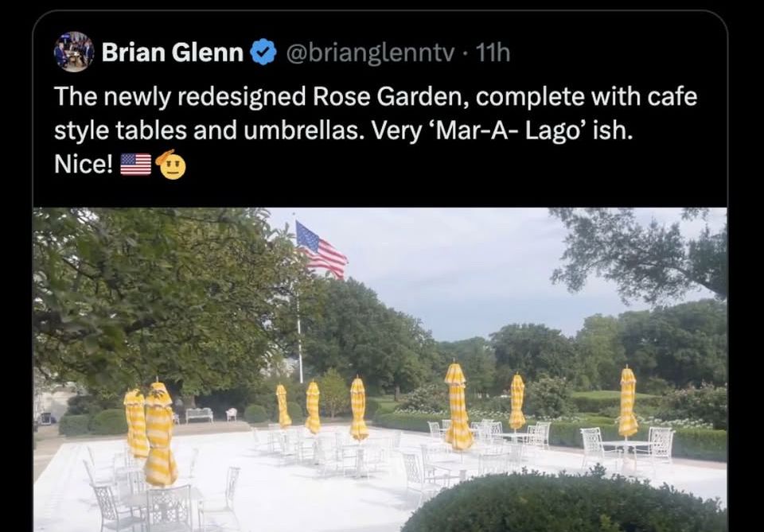The image size is (764, 532).
Task: Click the tallest center yellow umbrella
Action: point(458,406)
